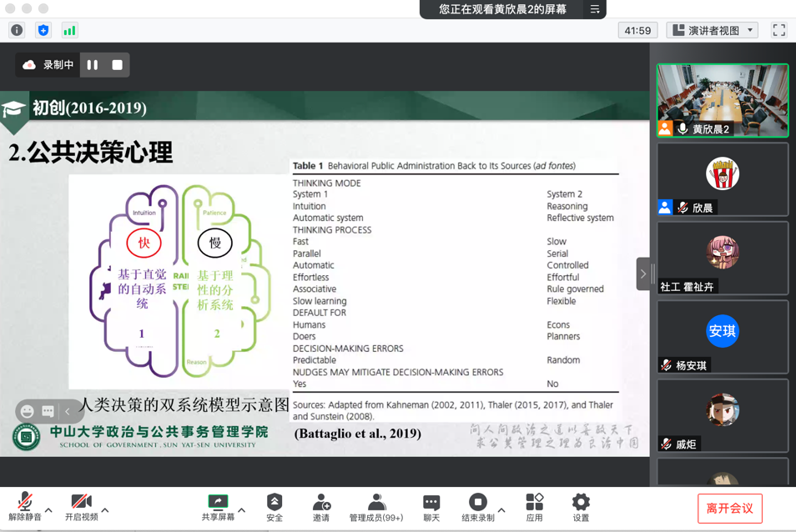This screenshot has height=532, width=796.
Task: Pause the cloud recording
Action: (x=93, y=65)
